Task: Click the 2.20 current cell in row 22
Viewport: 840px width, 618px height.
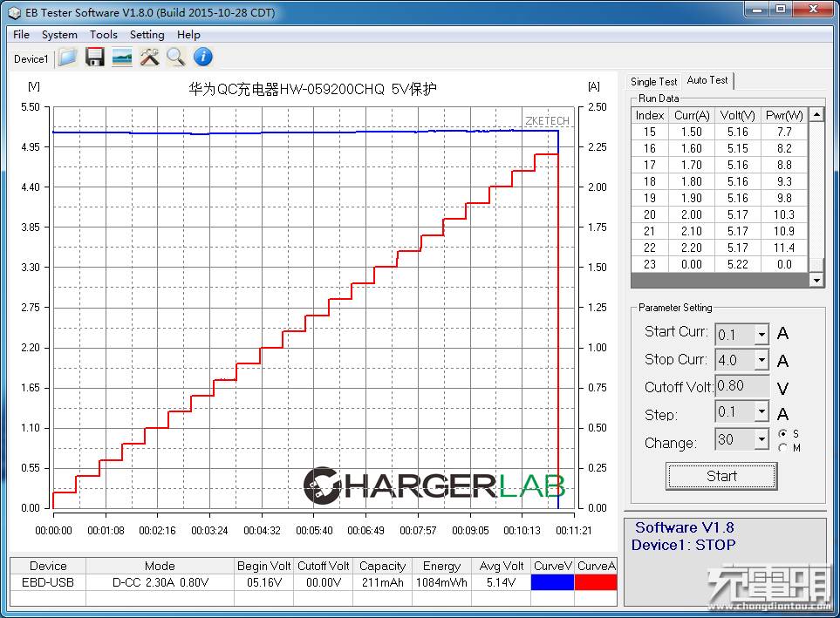Action: 692,248
